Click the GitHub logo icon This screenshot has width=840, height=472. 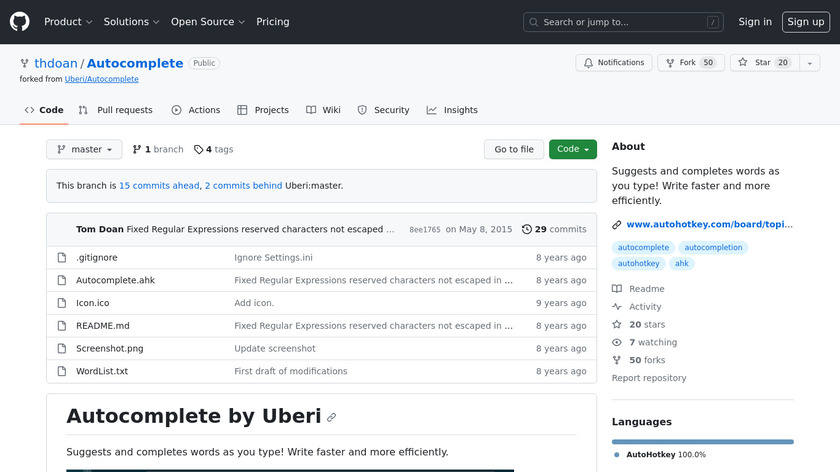coord(20,21)
